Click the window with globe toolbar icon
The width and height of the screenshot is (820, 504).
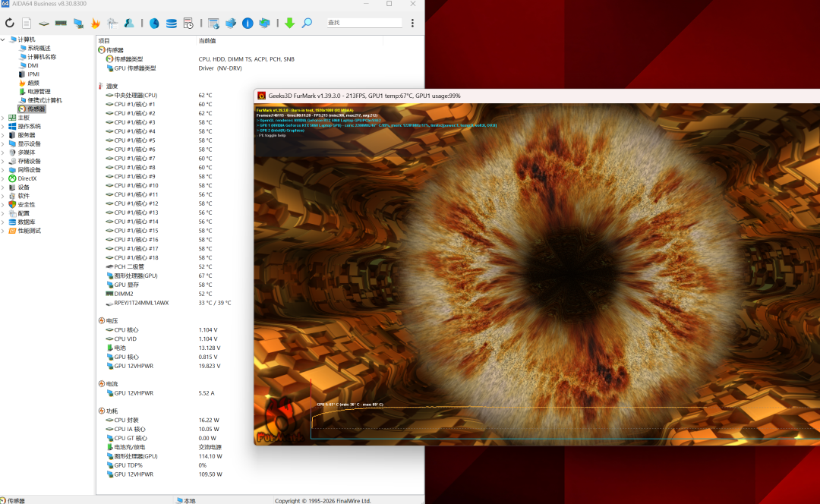(x=213, y=23)
